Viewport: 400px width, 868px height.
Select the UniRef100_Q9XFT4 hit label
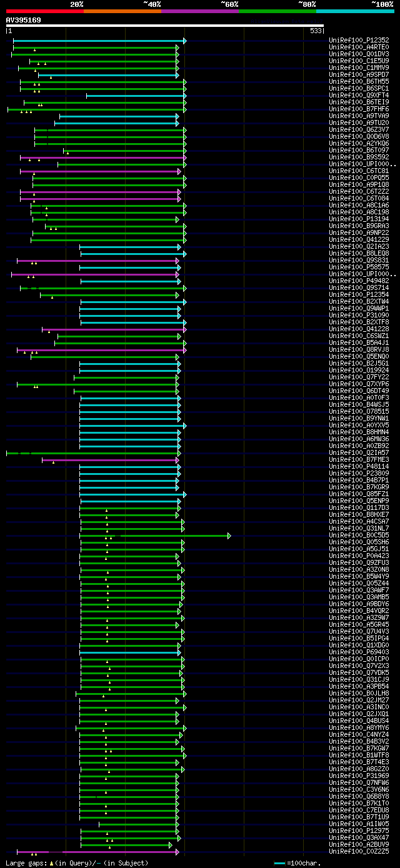click(x=359, y=96)
